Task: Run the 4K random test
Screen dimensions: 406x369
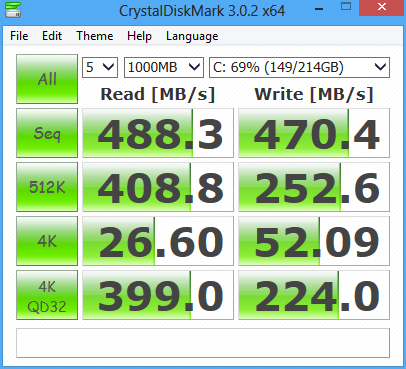Action: pos(47,241)
